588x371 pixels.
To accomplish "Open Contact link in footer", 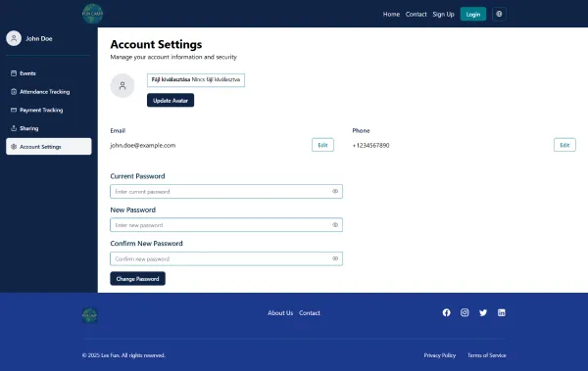I will (310, 313).
